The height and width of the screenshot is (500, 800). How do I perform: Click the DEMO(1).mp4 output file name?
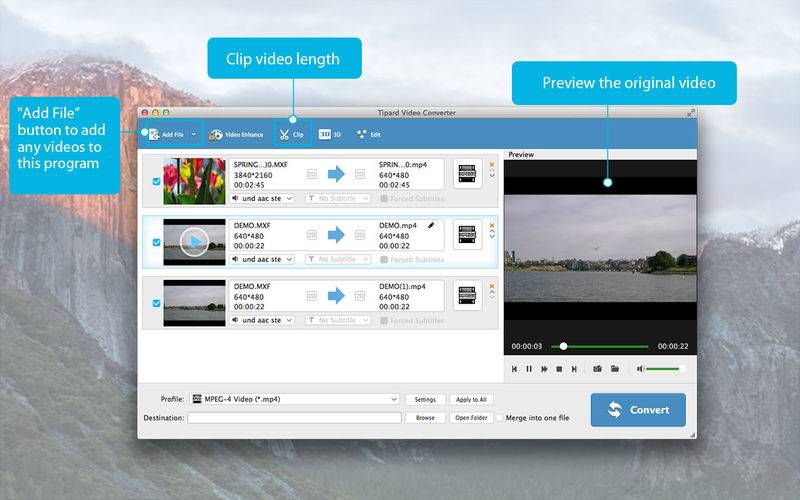[402, 287]
